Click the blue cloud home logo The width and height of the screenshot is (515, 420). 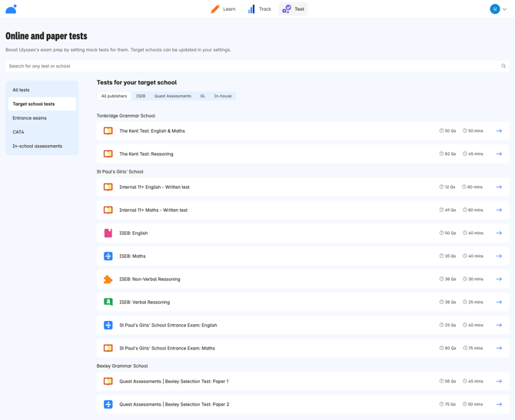12,9
